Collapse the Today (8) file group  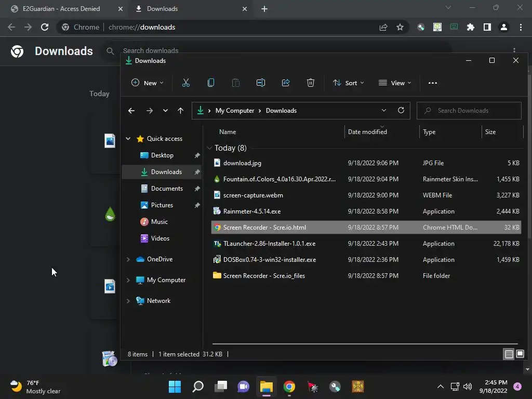(x=210, y=148)
